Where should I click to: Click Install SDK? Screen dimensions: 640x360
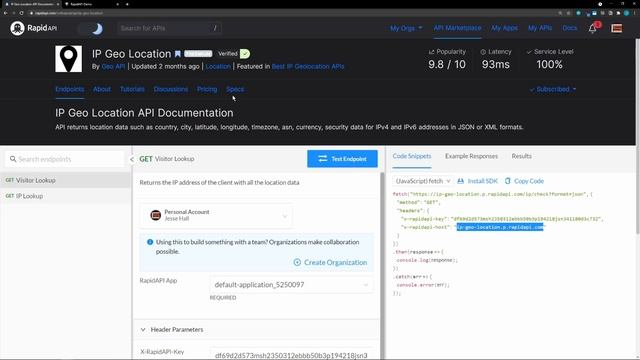[x=478, y=181]
